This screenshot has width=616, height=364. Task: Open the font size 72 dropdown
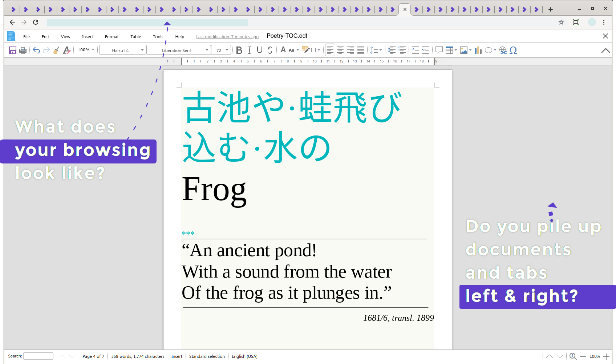pyautogui.click(x=221, y=50)
